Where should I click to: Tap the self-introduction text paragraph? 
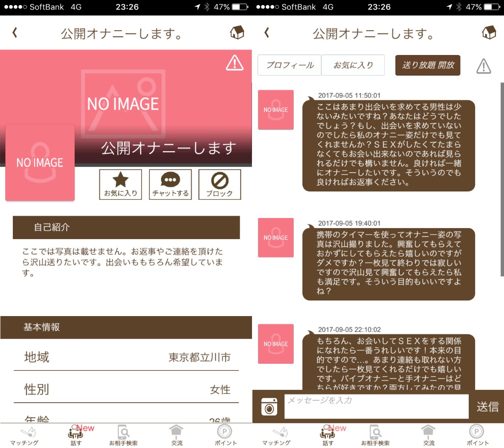(x=122, y=262)
